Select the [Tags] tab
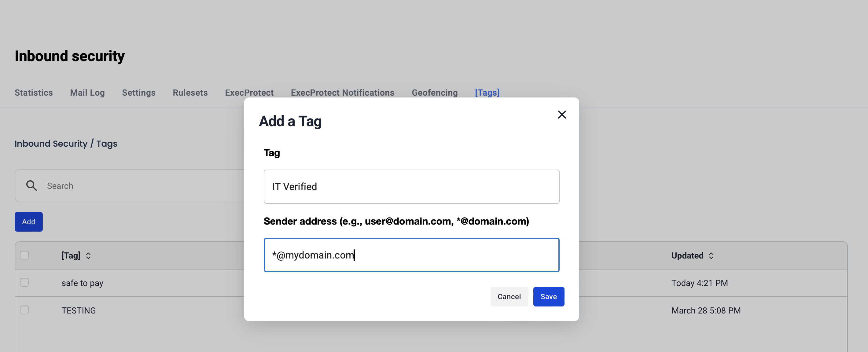This screenshot has width=868, height=352. (x=487, y=93)
